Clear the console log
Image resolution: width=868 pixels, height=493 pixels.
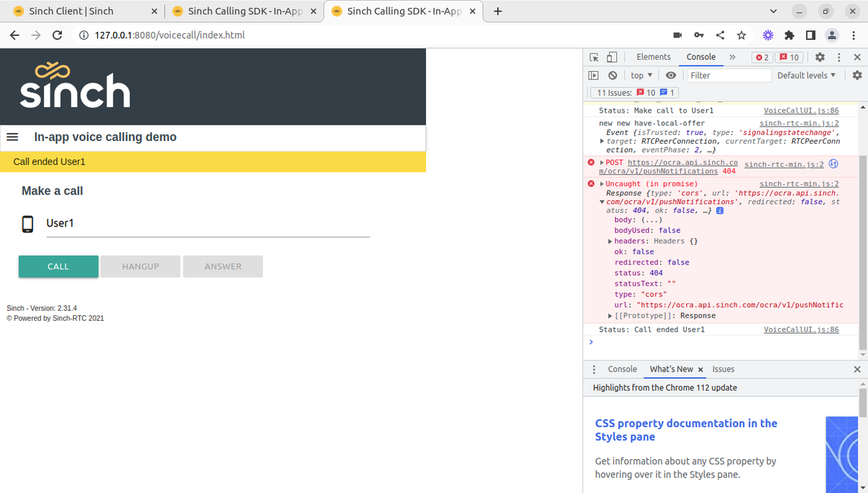pos(613,75)
